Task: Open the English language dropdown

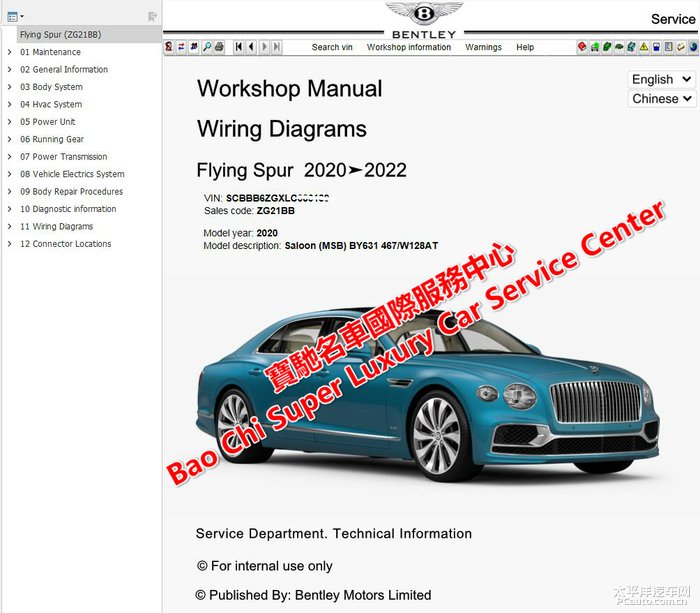Action: pyautogui.click(x=661, y=79)
